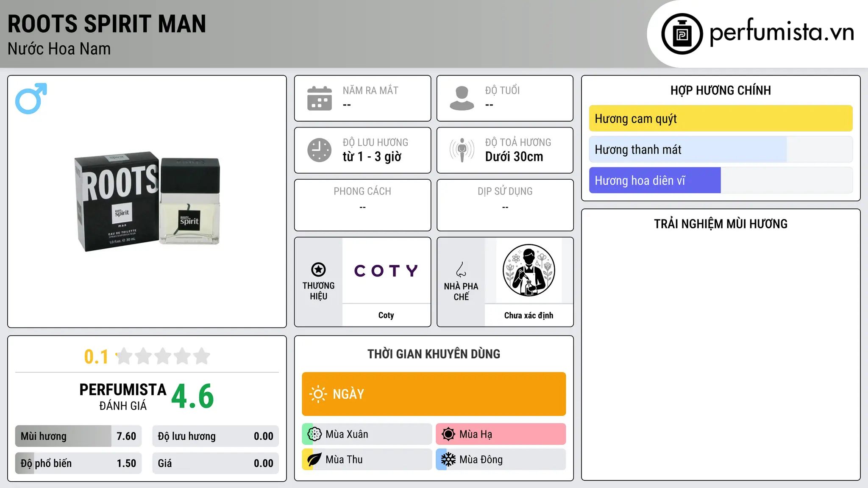Viewport: 868px width, 488px height.
Task: Click the Chưa xác định perfumer label
Action: pos(529,315)
